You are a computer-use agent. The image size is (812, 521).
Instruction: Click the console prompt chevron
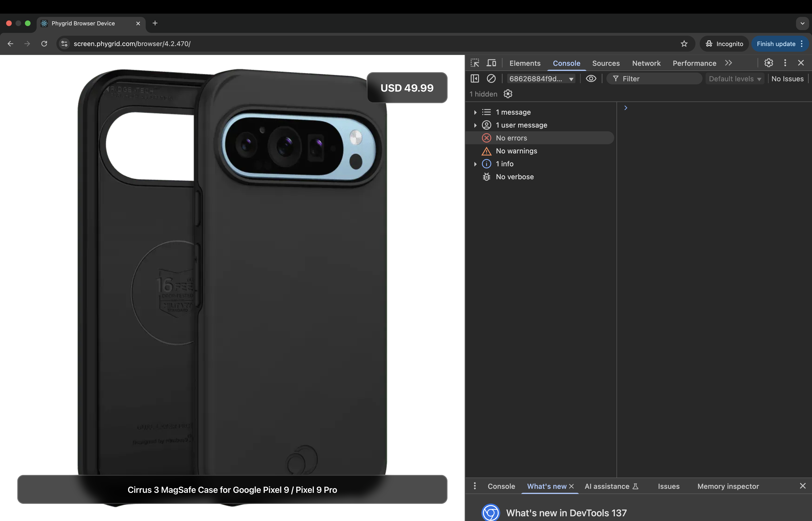626,108
